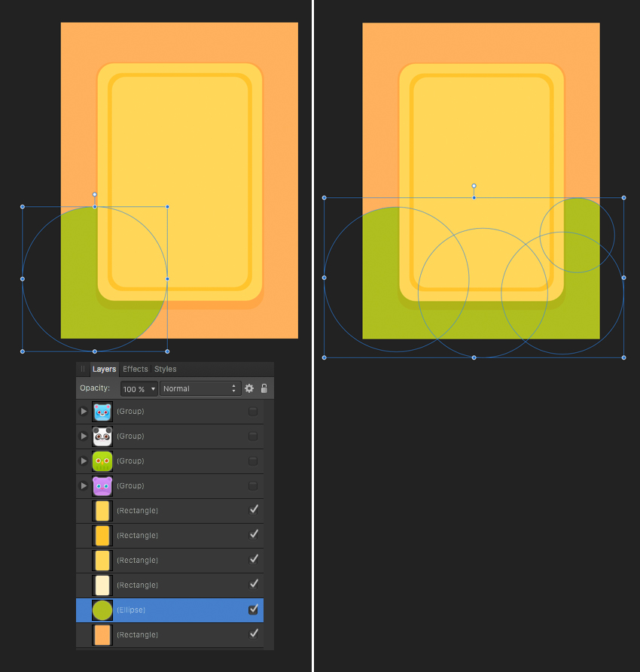Open the opacity percentage dropdown arrow

(153, 389)
